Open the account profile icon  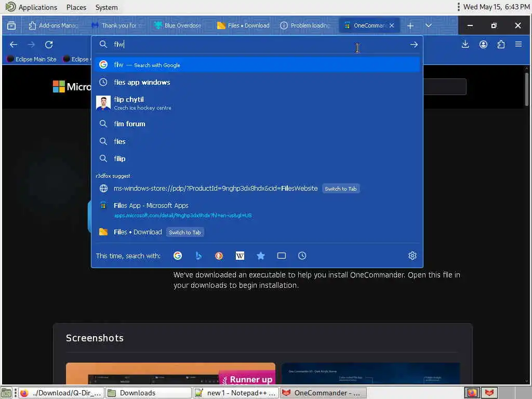tap(483, 45)
